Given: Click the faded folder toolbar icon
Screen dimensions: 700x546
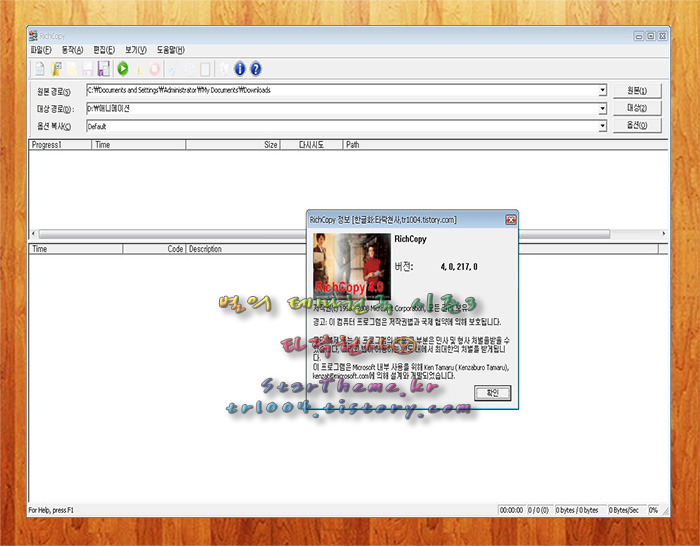Looking at the screenshot, I should click(72, 69).
